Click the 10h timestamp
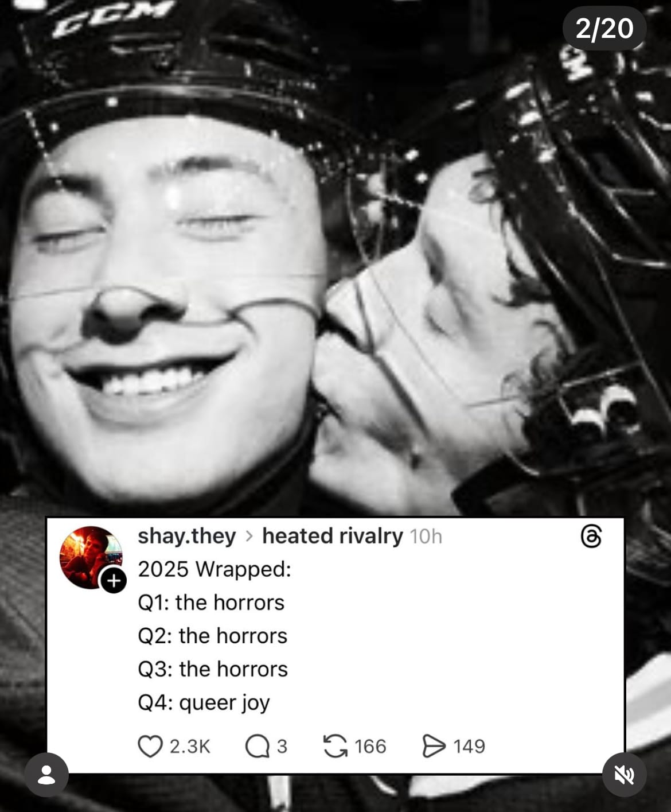The image size is (671, 812). pos(426,537)
